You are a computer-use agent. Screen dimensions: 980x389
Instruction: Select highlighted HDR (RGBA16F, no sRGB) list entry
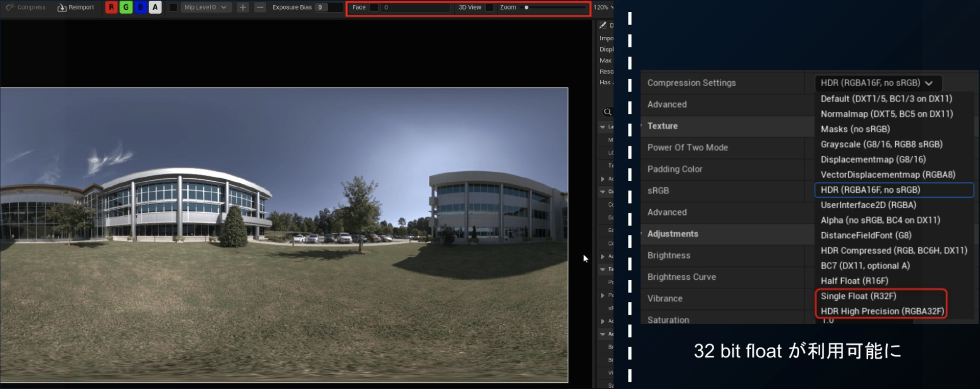[894, 190]
